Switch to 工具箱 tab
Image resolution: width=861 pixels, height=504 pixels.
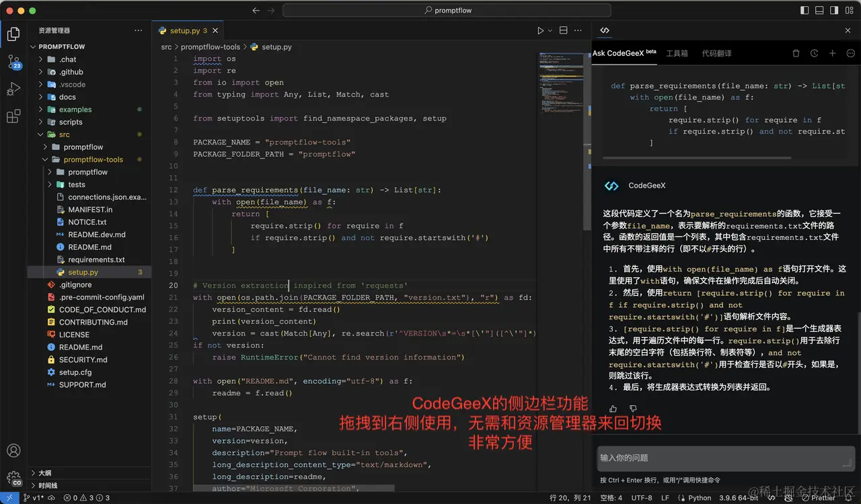tap(677, 53)
